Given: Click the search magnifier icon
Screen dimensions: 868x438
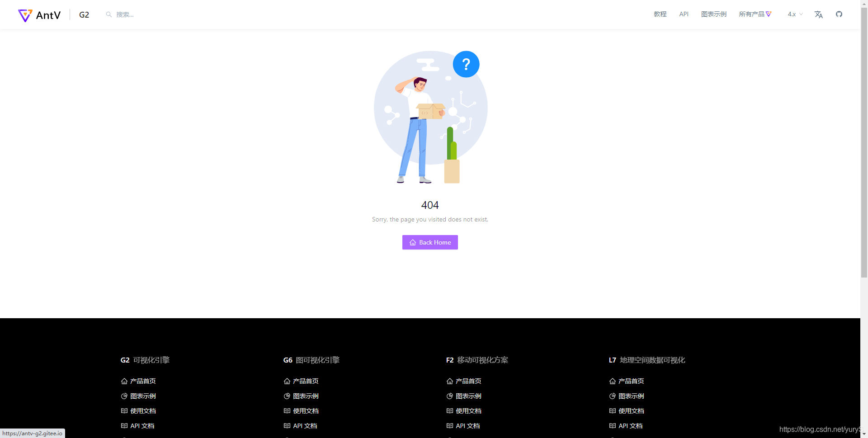Looking at the screenshot, I should (108, 14).
